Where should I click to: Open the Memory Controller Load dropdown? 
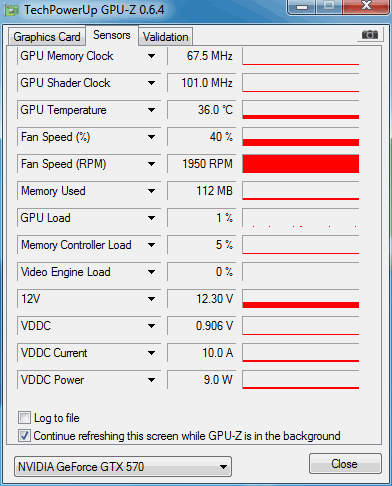pos(151,245)
